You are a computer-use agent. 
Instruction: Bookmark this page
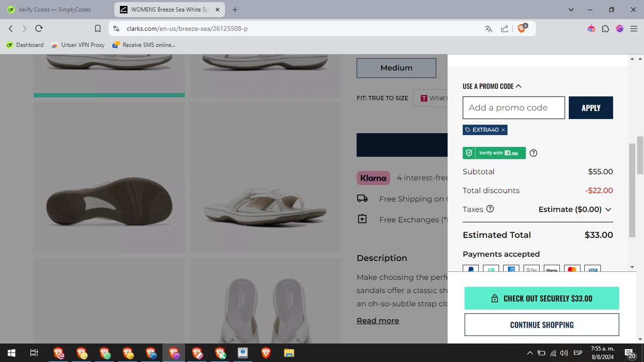tap(97, 29)
